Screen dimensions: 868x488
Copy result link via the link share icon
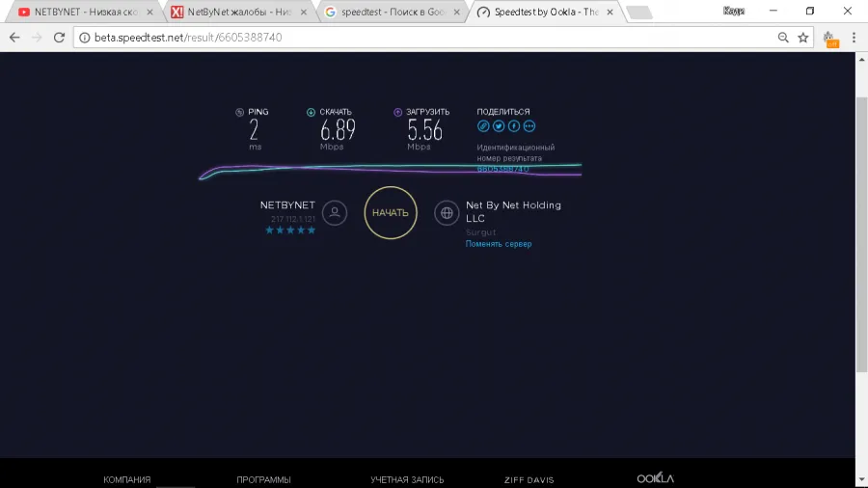483,126
